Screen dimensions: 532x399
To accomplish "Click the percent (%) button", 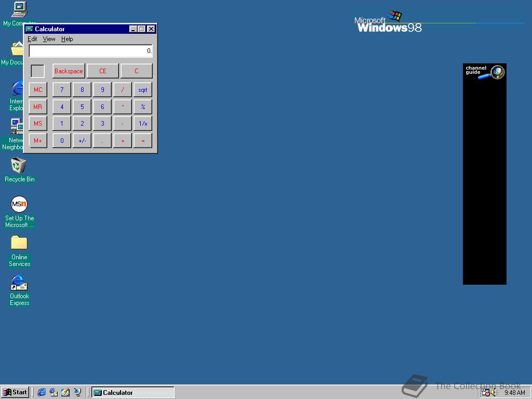I will pos(143,107).
